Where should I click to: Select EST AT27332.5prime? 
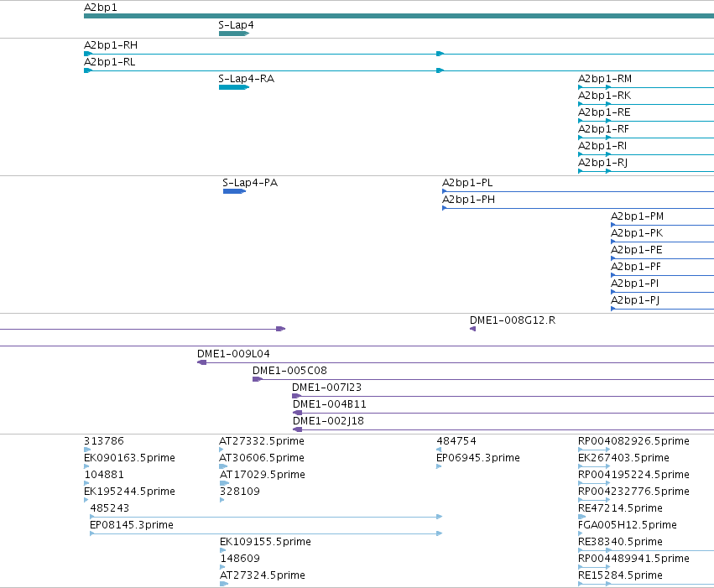coord(262,441)
